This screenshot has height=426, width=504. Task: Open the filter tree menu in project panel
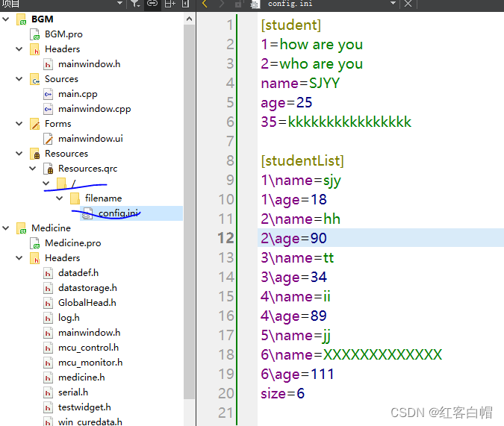[135, 4]
